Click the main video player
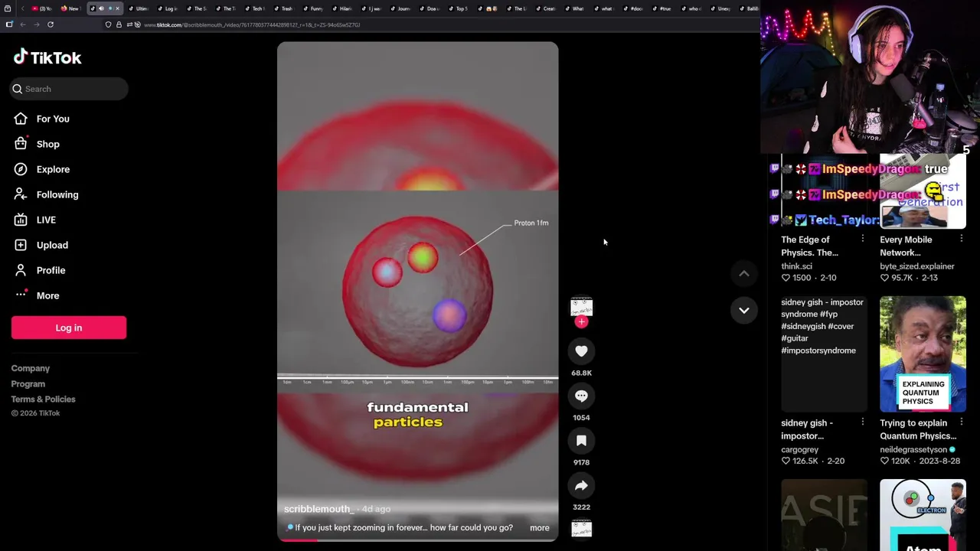 [x=418, y=291]
